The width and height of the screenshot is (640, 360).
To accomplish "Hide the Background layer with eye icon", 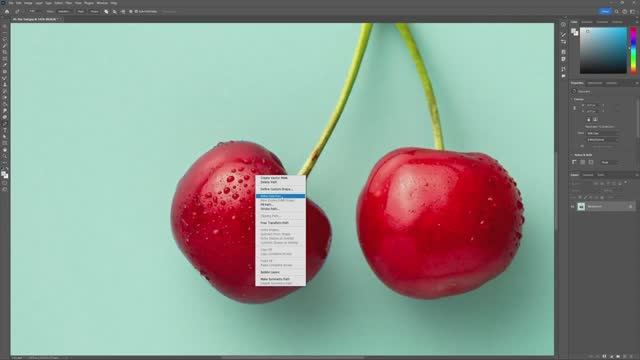I will coord(573,207).
